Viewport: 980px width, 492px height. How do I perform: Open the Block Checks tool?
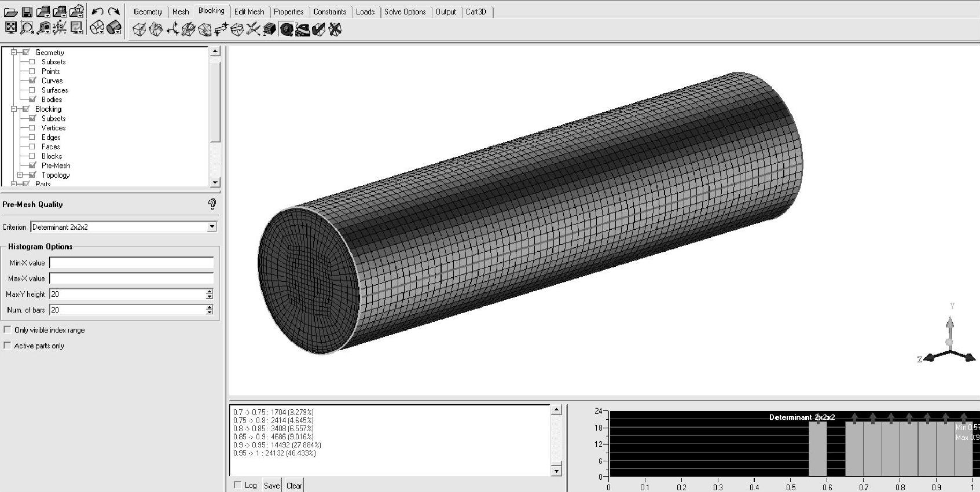point(318,29)
